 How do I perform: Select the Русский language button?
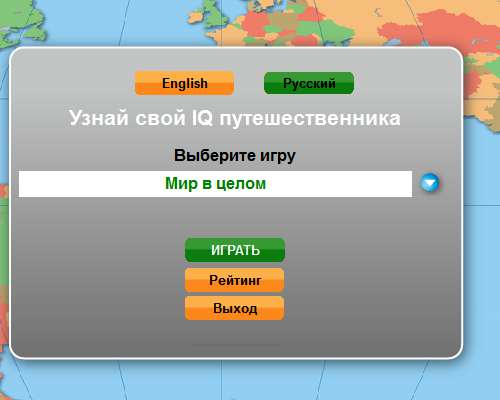[x=309, y=83]
